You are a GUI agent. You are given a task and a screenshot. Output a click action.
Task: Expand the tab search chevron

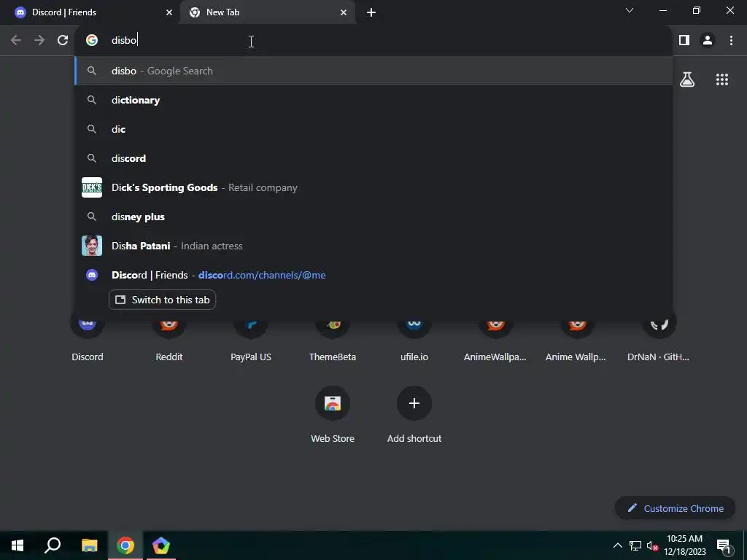coord(630,10)
